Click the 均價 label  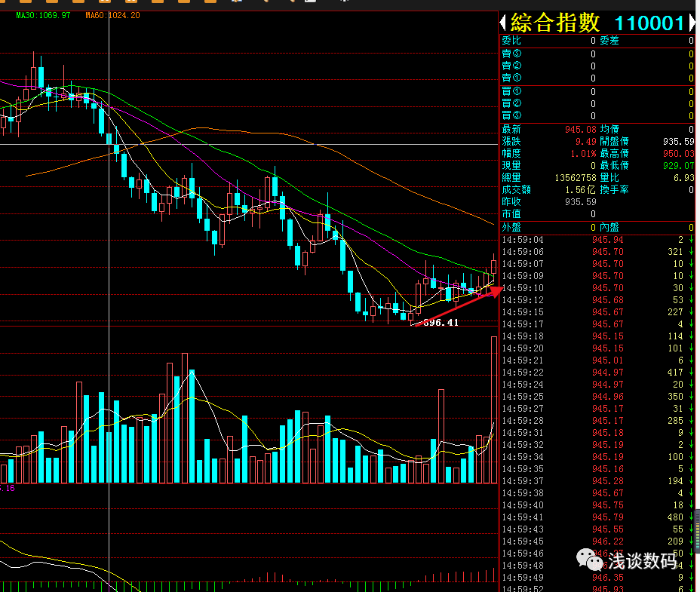point(609,130)
